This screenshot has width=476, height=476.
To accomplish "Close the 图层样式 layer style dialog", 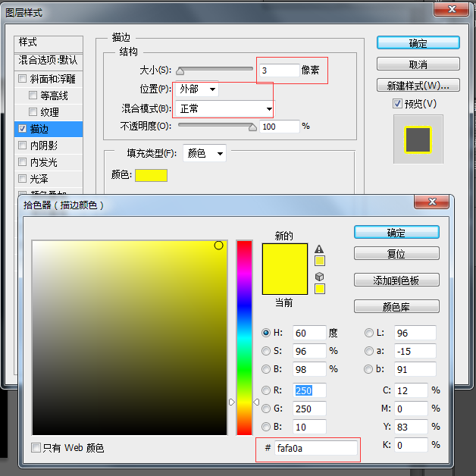I will pyautogui.click(x=452, y=9).
